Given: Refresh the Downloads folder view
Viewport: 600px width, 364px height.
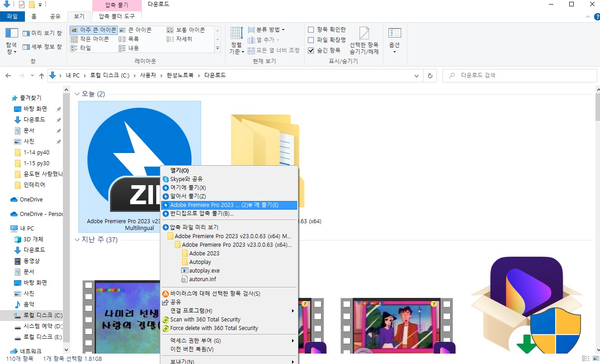Looking at the screenshot, I should point(430,76).
